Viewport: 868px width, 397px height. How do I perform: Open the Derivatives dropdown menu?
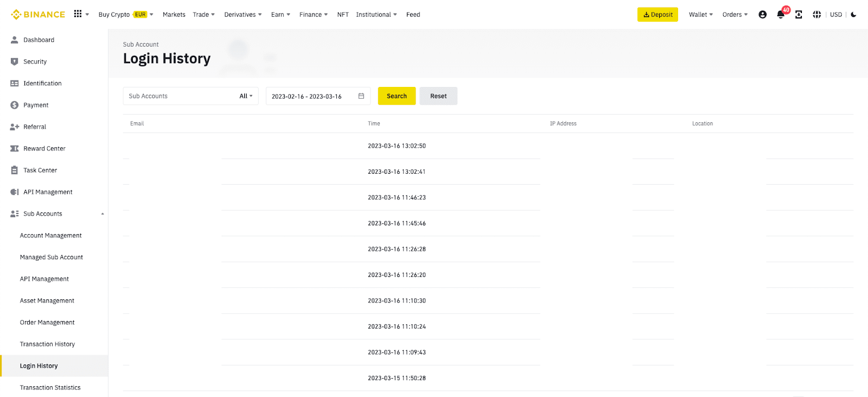tap(242, 15)
